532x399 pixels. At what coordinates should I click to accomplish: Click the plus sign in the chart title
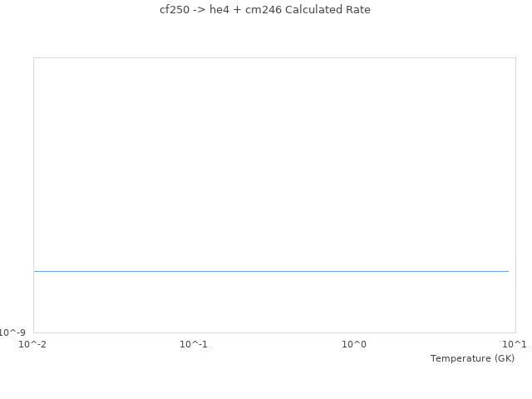[x=238, y=10]
